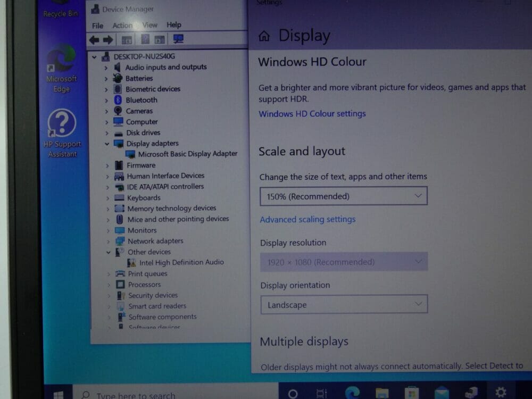The image size is (532, 399).
Task: Click the Settings Home icon beside Display
Action: 264,36
